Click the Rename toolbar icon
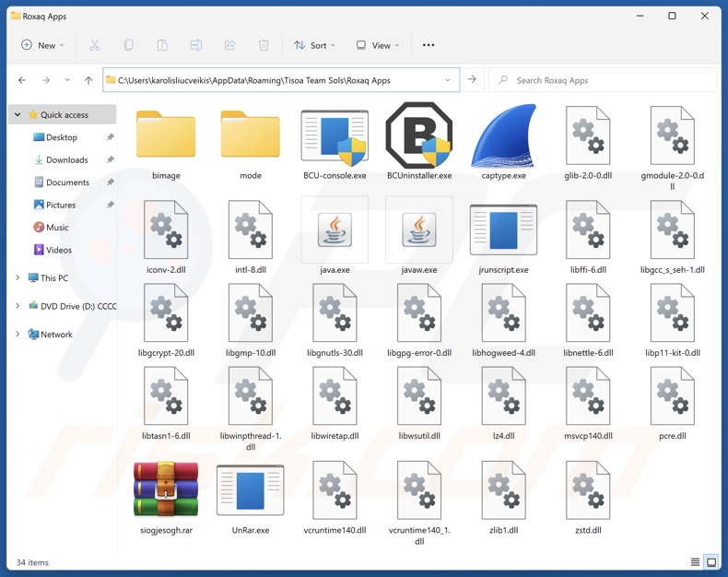The width and height of the screenshot is (728, 577). 196,45
